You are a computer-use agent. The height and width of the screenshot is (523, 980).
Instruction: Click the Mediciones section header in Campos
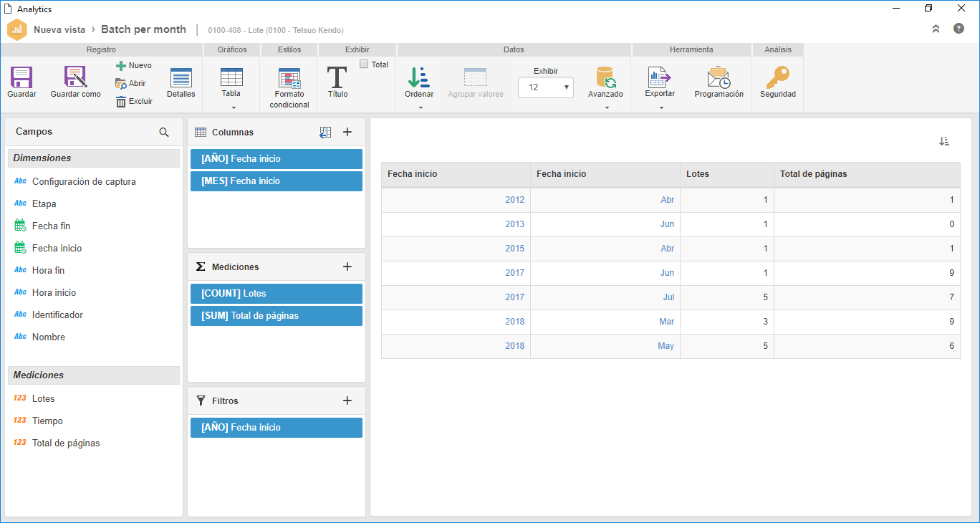(94, 375)
